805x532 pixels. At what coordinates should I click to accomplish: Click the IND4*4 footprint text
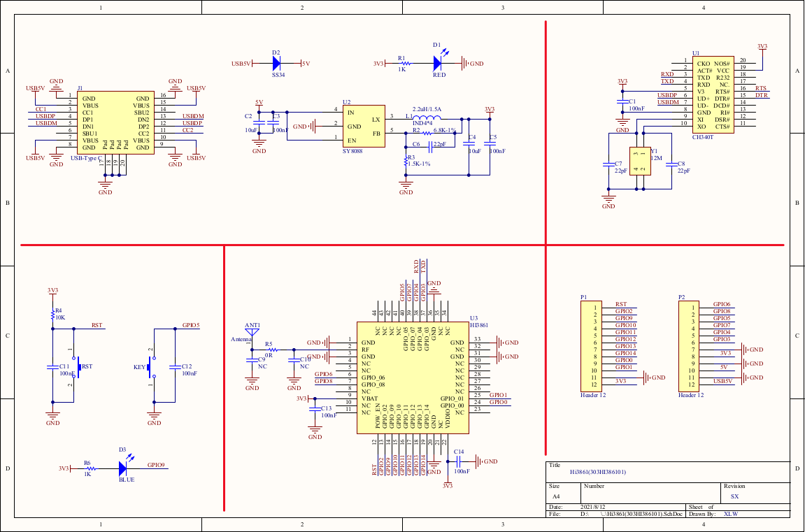(x=422, y=123)
